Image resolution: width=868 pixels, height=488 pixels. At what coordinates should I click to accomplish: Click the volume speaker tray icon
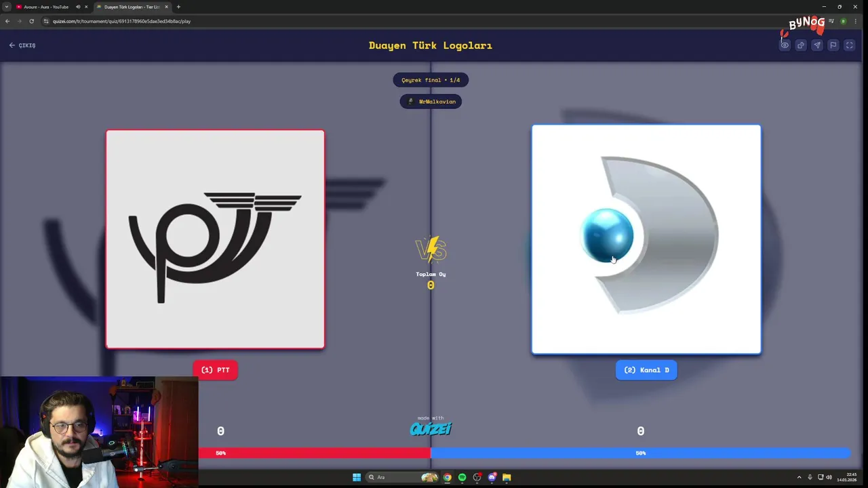[x=829, y=477]
